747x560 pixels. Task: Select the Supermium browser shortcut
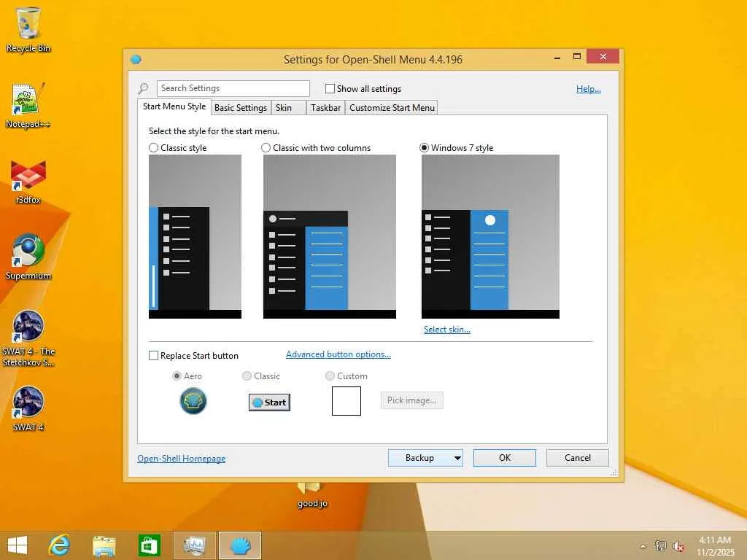point(28,257)
